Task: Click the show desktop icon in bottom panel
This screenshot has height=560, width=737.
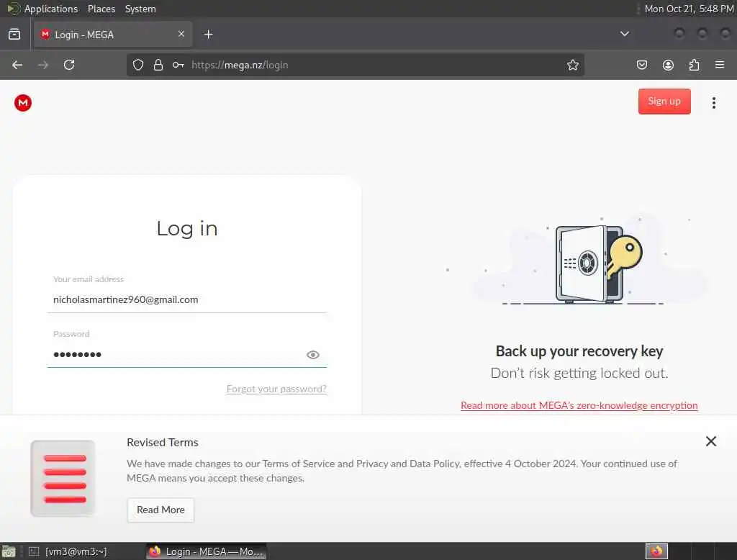Action: pos(9,551)
